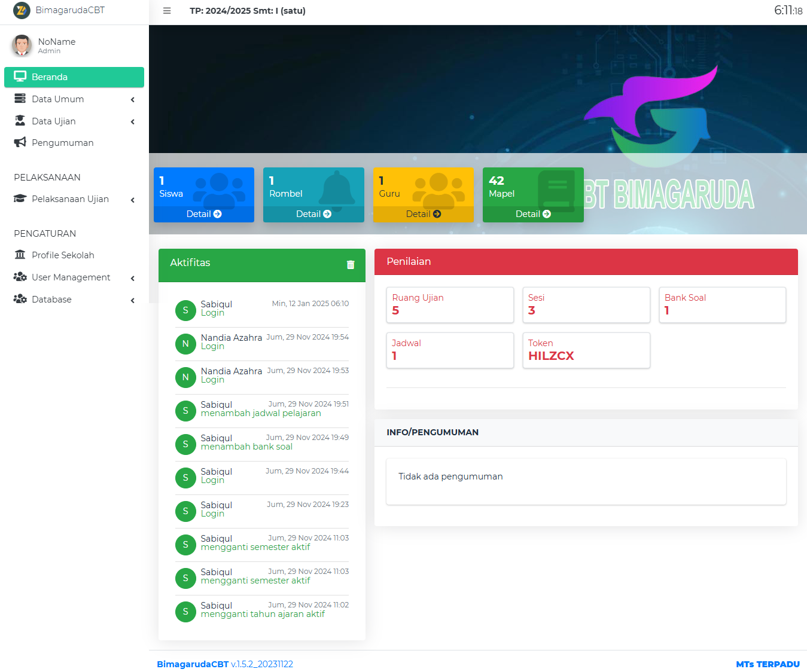Click the S avatar for 06:10 login

(185, 310)
